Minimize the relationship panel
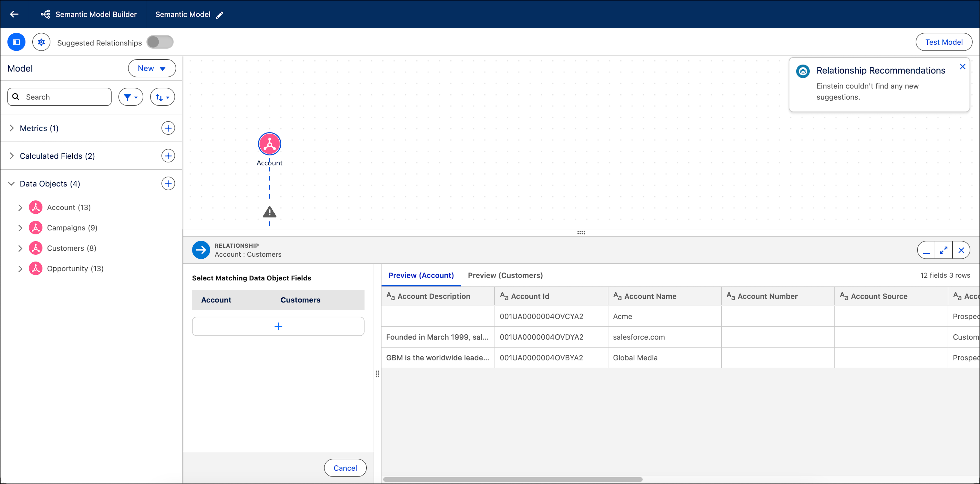The width and height of the screenshot is (980, 484). click(926, 250)
